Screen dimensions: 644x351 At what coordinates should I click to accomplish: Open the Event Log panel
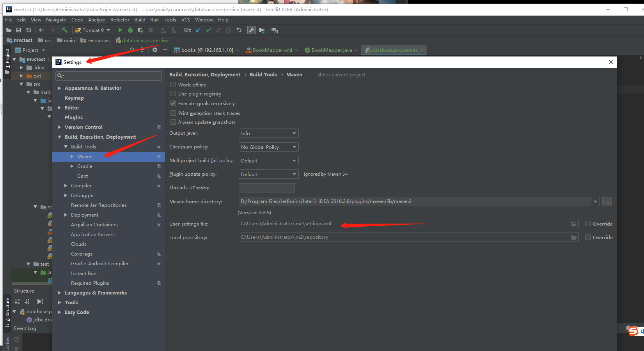(25, 328)
